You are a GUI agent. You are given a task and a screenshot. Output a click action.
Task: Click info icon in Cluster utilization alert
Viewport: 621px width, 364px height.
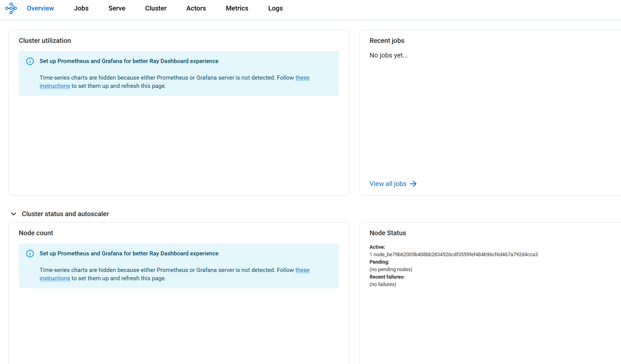click(x=30, y=61)
